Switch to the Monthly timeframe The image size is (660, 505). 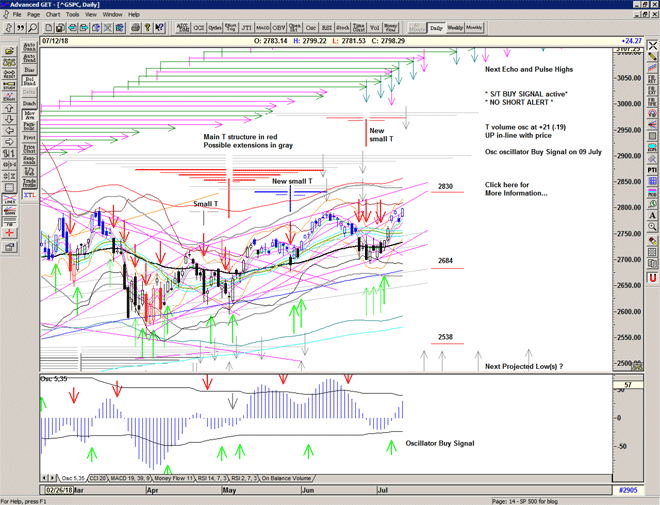474,28
